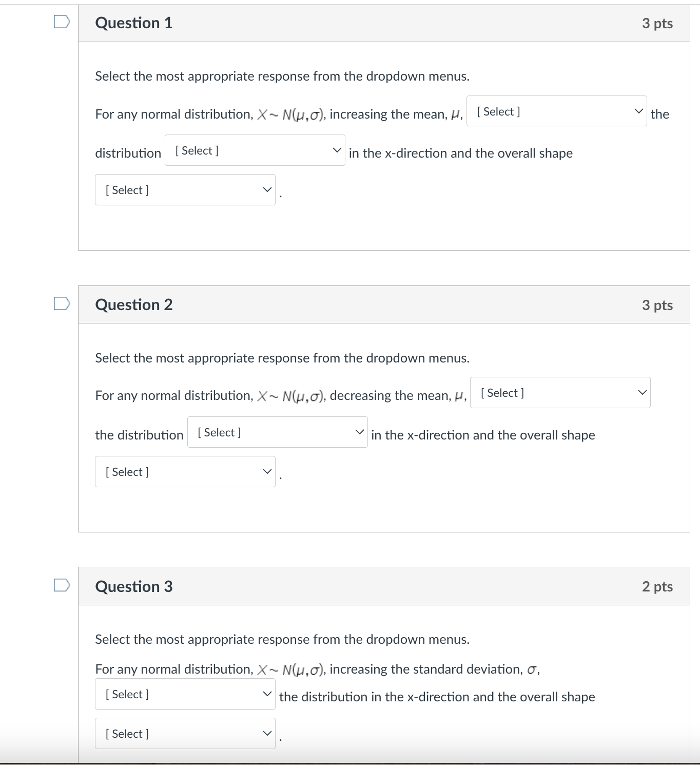Click the bookmark marker beside Question 2
The width and height of the screenshot is (700, 765).
(61, 303)
